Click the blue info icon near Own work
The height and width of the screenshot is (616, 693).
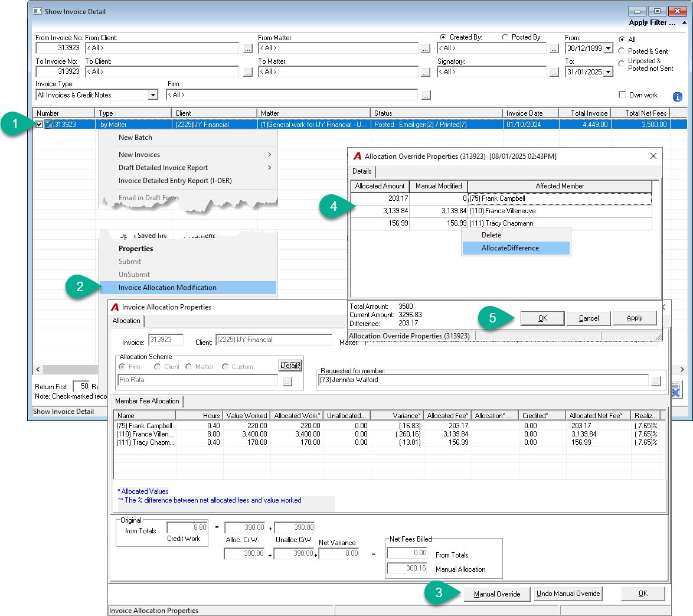(x=677, y=96)
